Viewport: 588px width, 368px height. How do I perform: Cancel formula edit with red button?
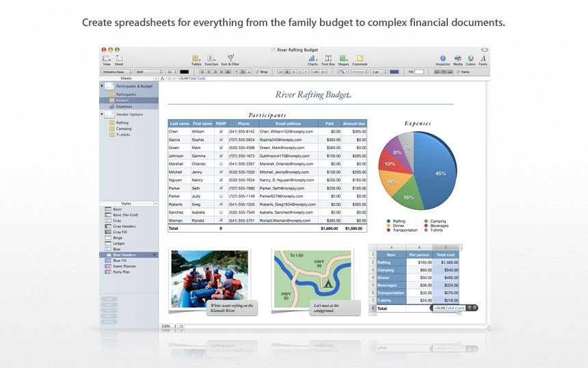(169, 79)
